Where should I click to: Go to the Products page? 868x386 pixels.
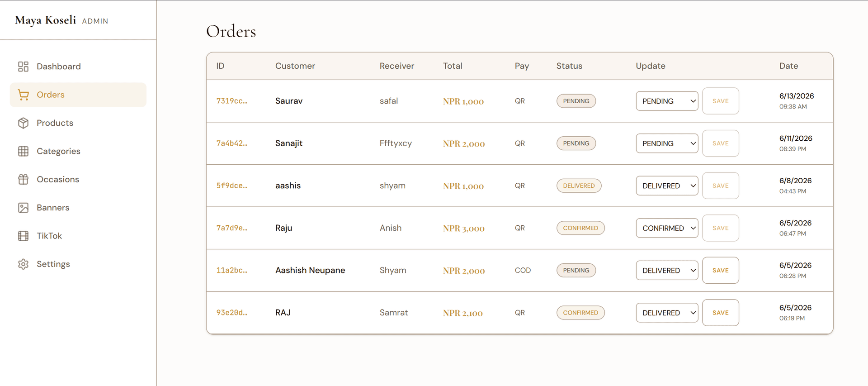[x=78, y=123]
